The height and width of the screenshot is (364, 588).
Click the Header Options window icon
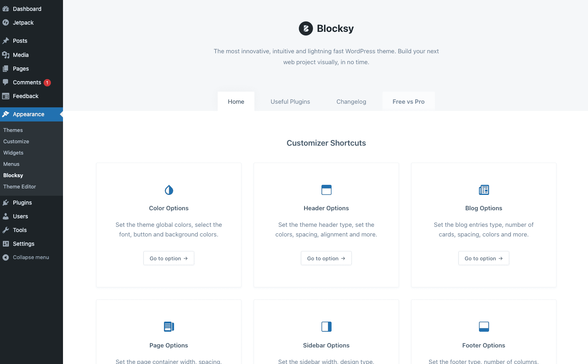(326, 190)
